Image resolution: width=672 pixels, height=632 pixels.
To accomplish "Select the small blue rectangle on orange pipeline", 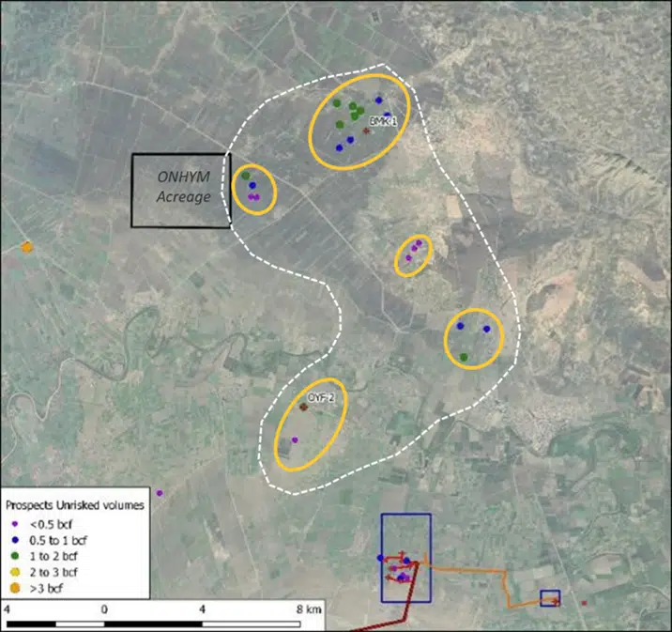I will 550,598.
